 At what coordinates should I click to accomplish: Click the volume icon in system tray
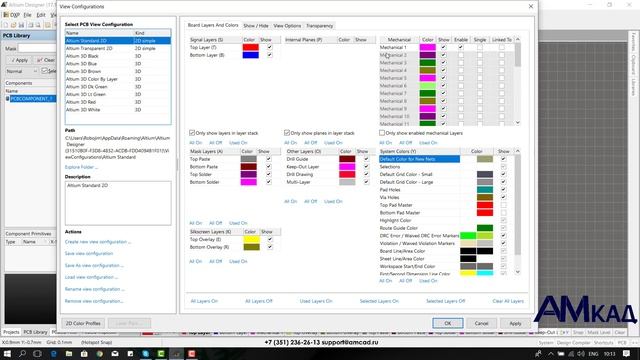(x=581, y=354)
